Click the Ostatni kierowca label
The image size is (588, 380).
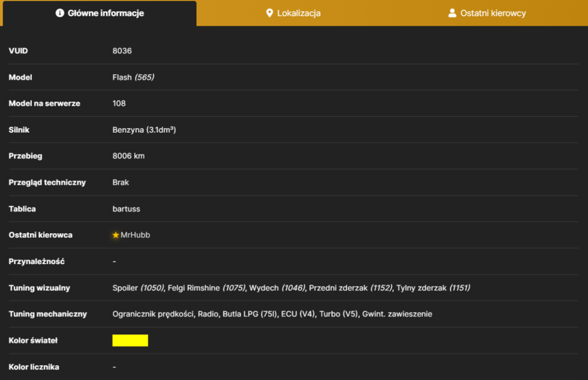coord(41,235)
